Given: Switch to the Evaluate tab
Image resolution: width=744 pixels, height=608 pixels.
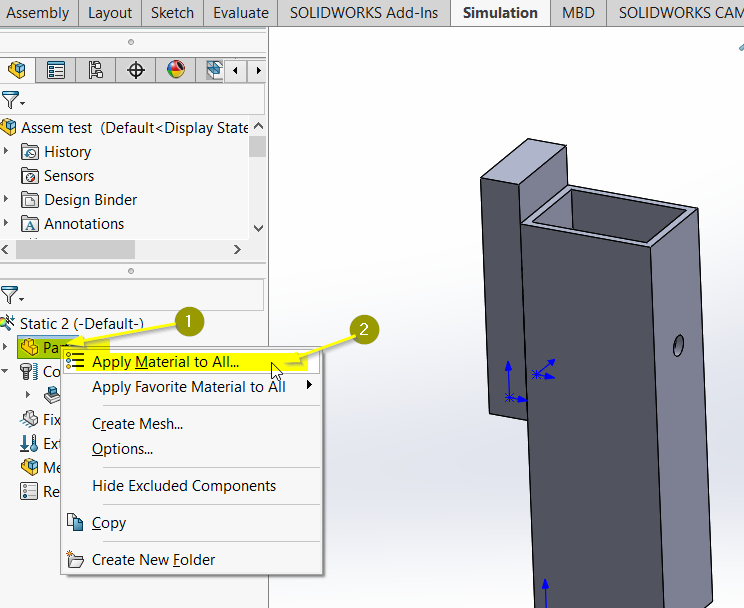Looking at the screenshot, I should [x=241, y=13].
